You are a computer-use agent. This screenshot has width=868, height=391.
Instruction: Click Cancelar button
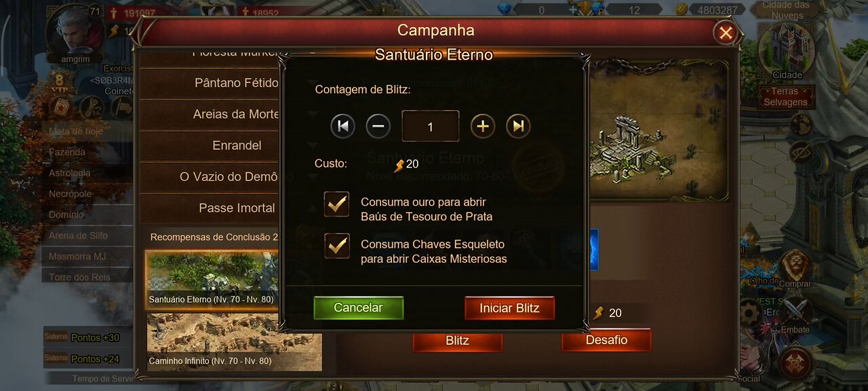pos(358,308)
